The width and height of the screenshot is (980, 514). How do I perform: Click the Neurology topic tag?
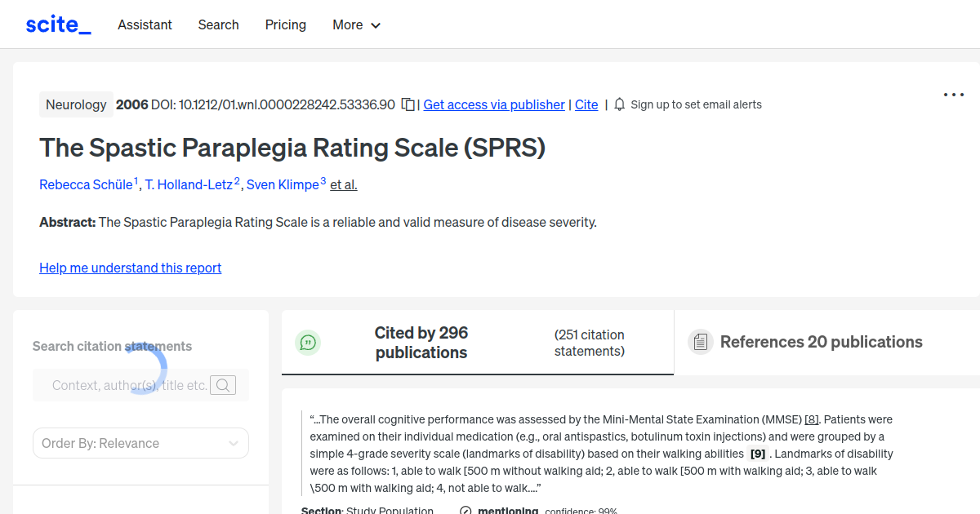point(76,104)
